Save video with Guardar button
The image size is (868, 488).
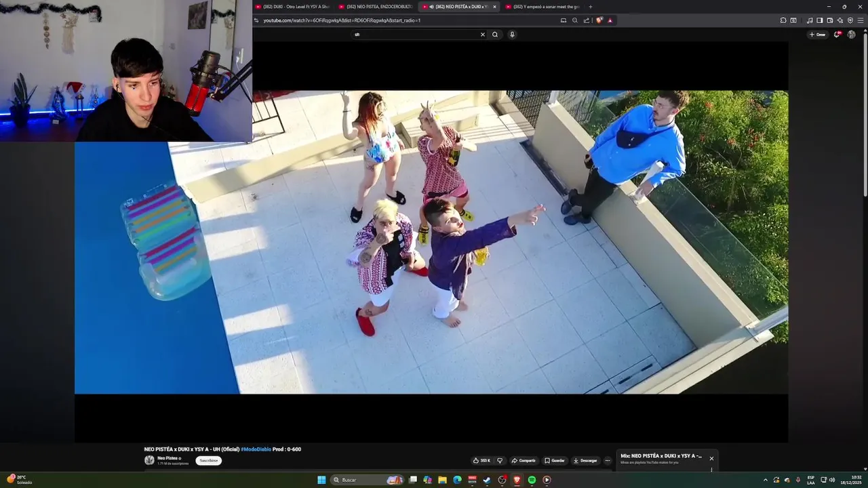(555, 460)
